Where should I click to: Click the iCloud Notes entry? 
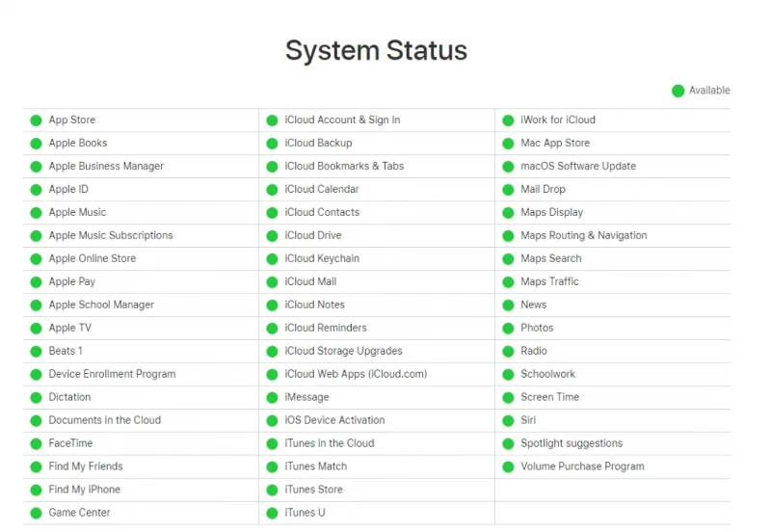pos(315,305)
